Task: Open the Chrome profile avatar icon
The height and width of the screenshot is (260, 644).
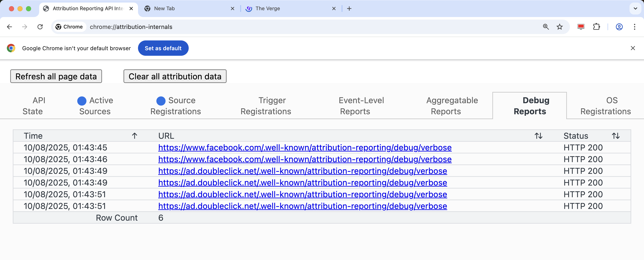Action: pos(619,27)
